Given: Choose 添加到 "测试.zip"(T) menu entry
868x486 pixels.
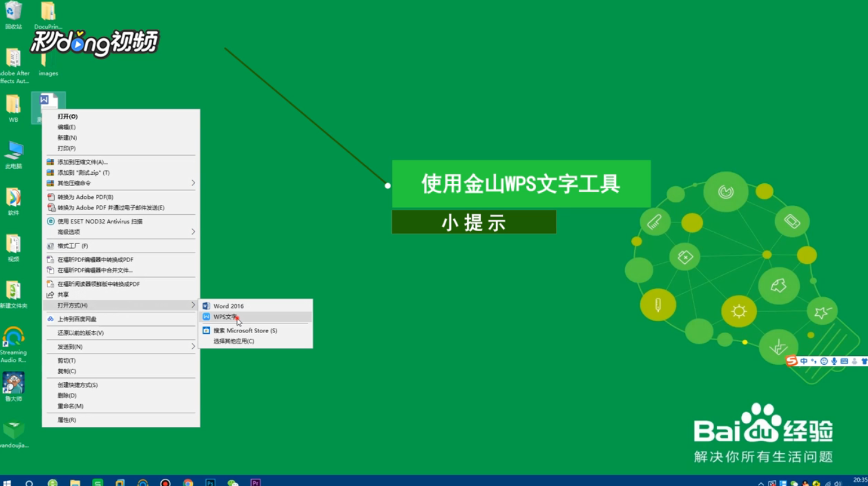Looking at the screenshot, I should click(121, 173).
